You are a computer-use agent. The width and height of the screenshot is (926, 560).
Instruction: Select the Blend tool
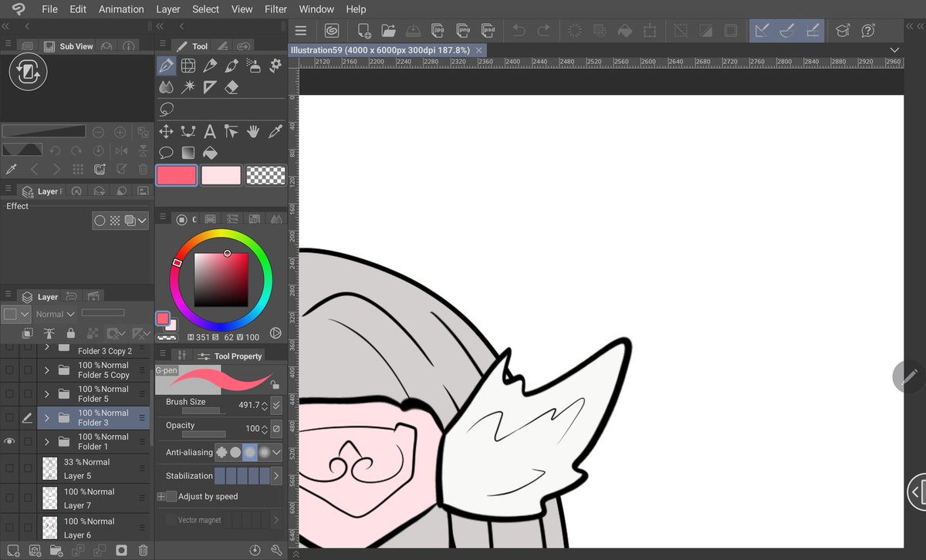(166, 87)
